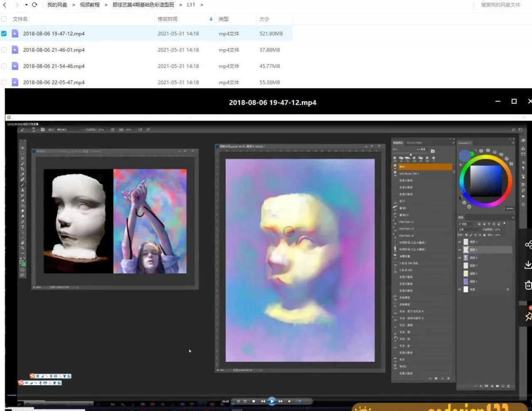Open the file 2018-08-06 21-54-46.mp4

point(54,66)
